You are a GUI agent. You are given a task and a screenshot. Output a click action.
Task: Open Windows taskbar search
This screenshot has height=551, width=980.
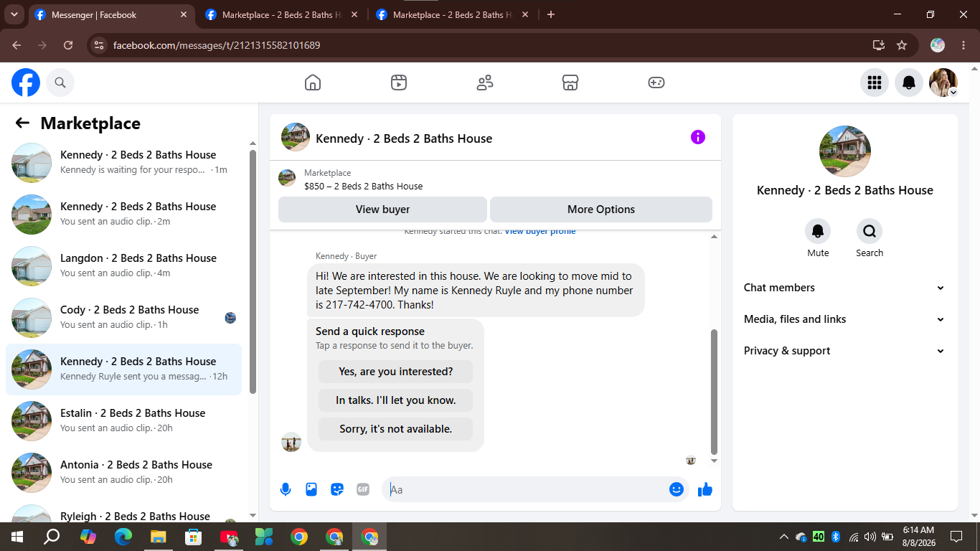click(x=52, y=537)
